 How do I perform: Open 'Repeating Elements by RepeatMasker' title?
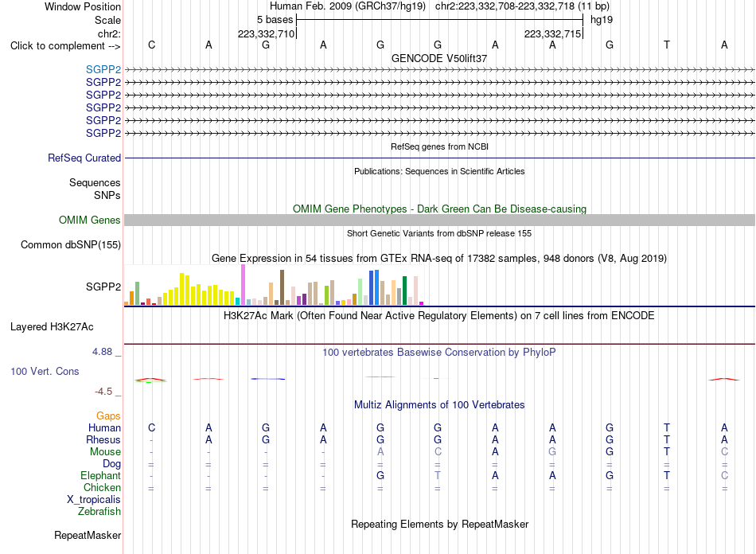coord(439,524)
